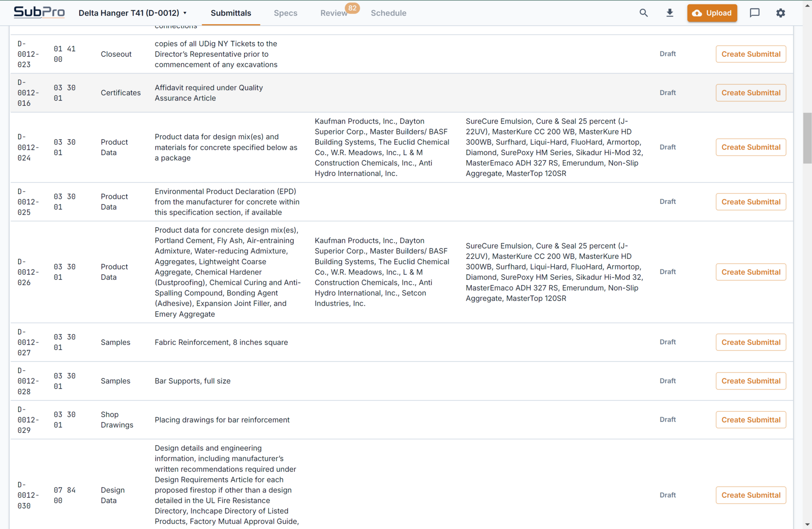Select the D-0012-016 submittal ID

28,93
